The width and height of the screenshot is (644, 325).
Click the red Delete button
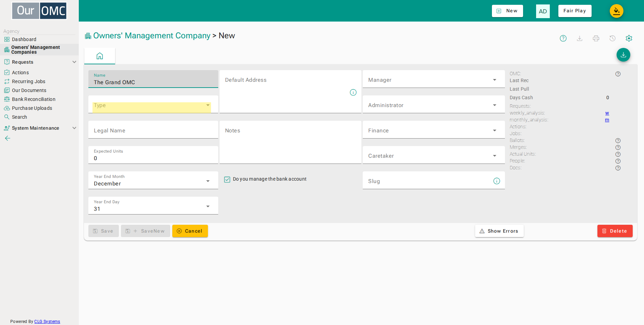pyautogui.click(x=615, y=231)
